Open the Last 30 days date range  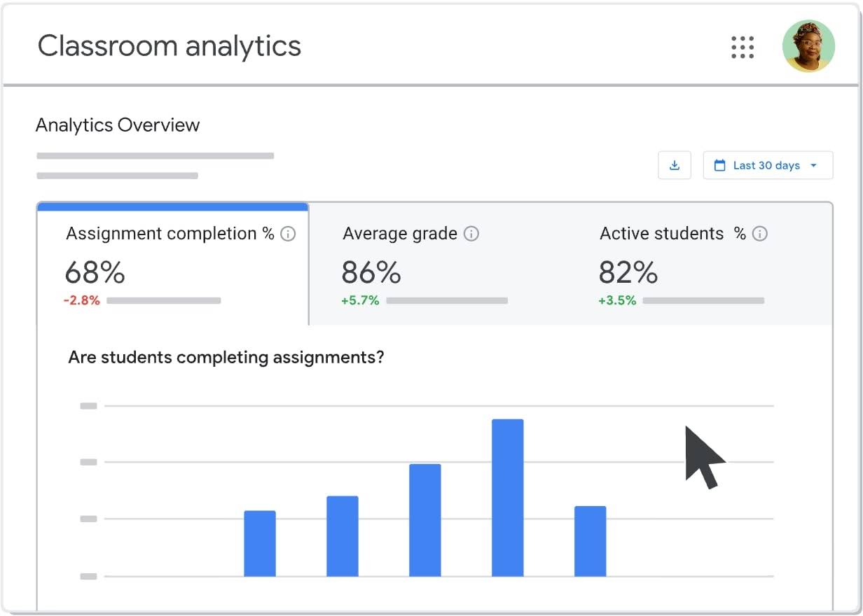(x=768, y=165)
